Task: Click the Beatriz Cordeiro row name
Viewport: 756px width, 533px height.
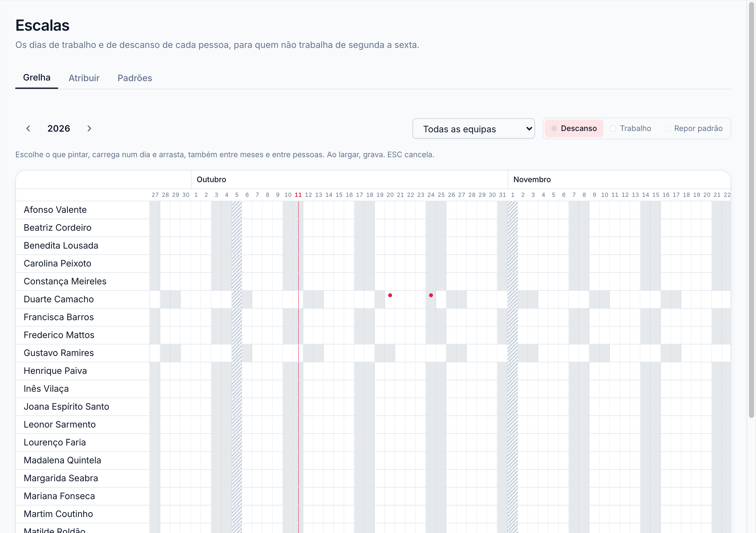Action: [x=57, y=228]
